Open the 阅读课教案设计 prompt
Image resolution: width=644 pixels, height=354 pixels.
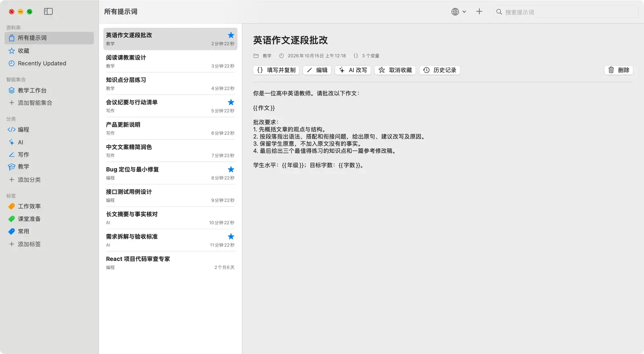170,61
